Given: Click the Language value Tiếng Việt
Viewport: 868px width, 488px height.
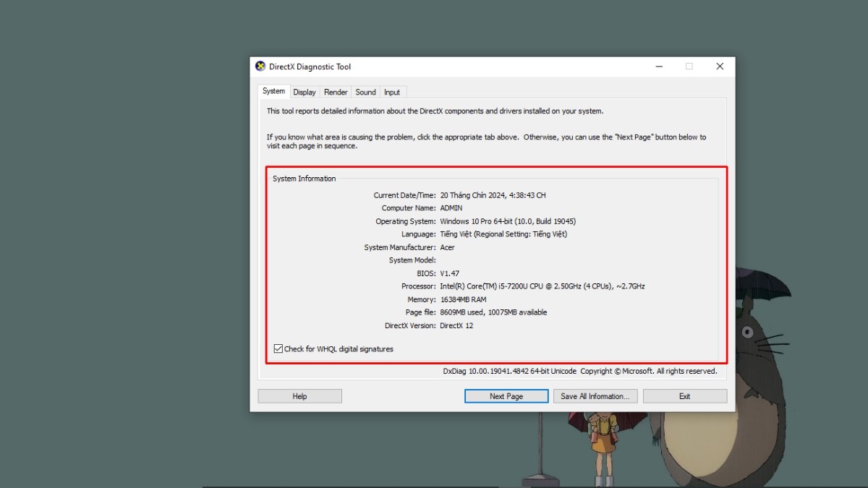Looking at the screenshot, I should [503, 234].
